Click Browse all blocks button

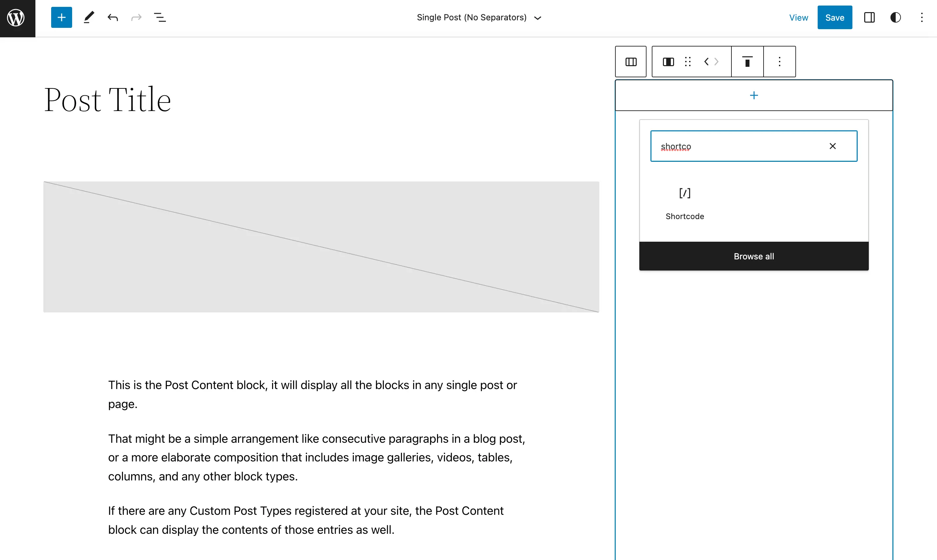tap(753, 256)
